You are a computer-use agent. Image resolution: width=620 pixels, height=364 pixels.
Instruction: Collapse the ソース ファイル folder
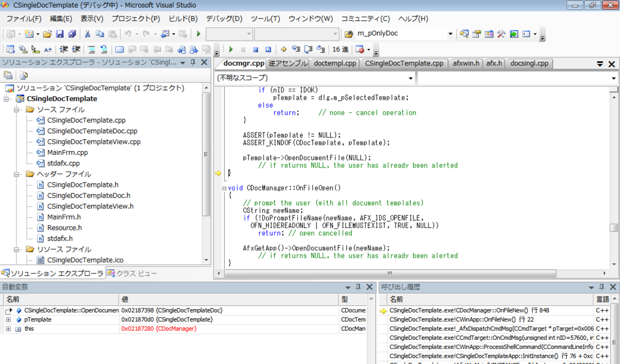tap(16, 109)
